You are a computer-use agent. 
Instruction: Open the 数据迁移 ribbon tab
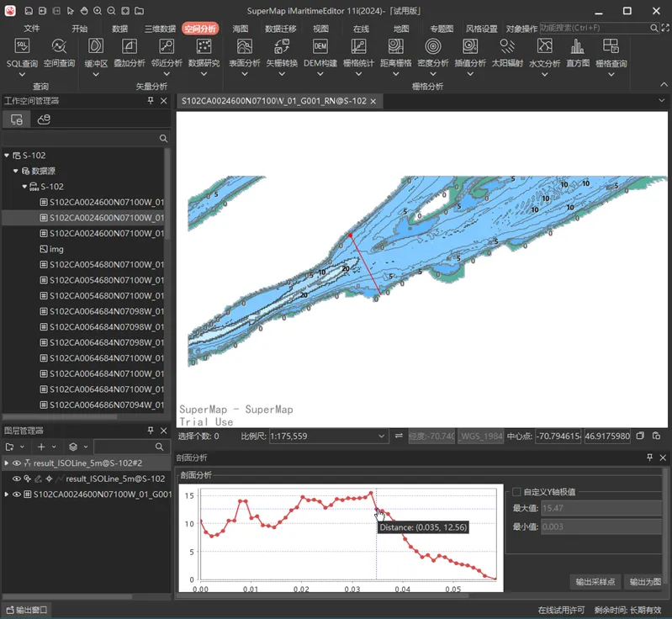(280, 29)
